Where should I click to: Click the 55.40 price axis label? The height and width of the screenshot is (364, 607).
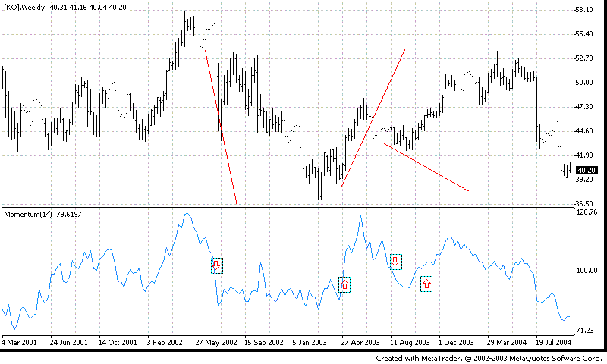point(584,34)
